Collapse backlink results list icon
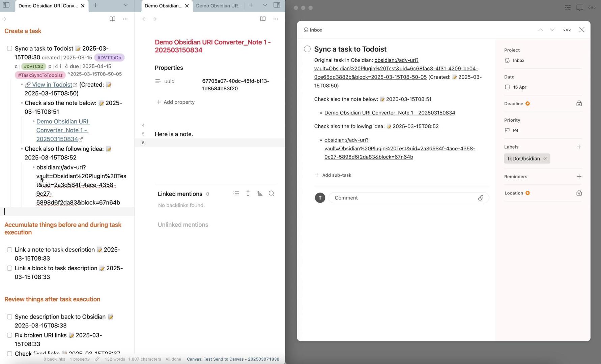Screen dimensions: 601x364 pyautogui.click(x=236, y=193)
